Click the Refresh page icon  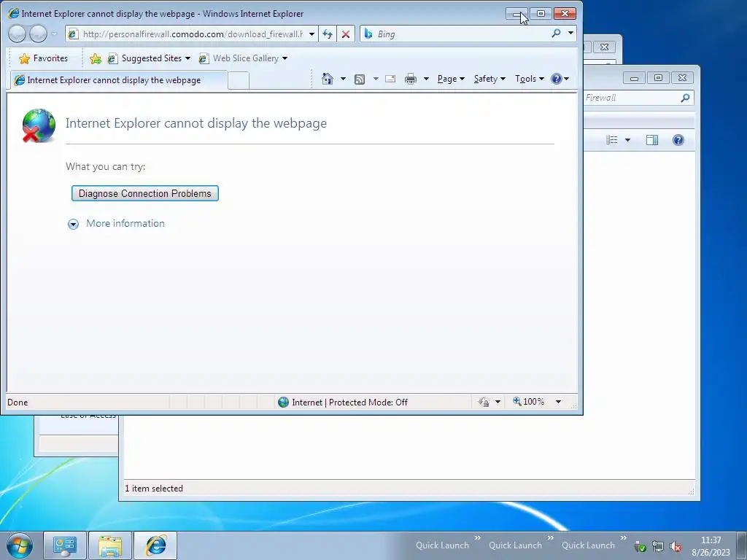pyautogui.click(x=328, y=34)
